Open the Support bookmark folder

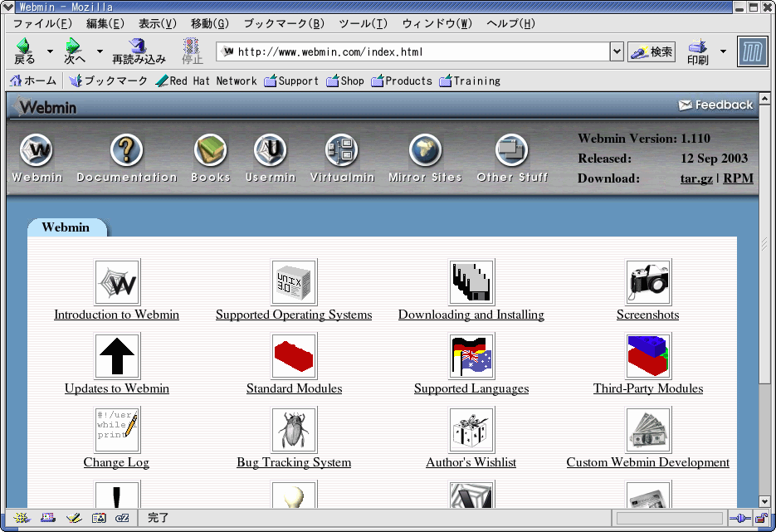pos(291,81)
